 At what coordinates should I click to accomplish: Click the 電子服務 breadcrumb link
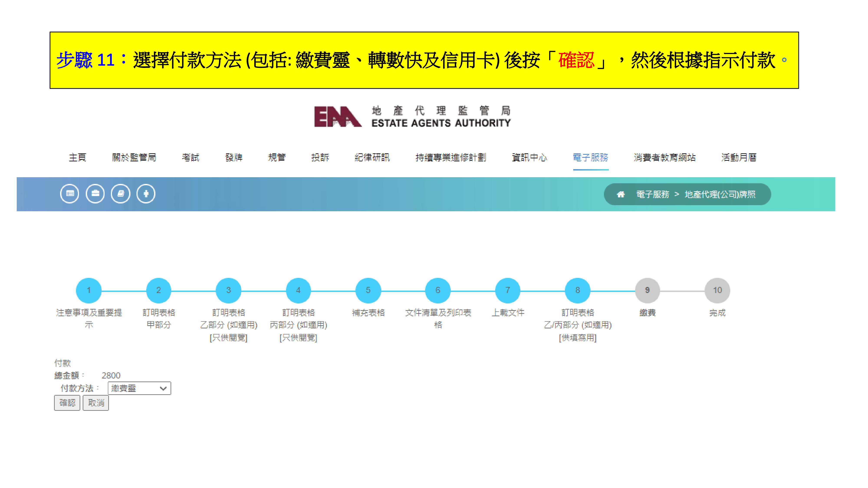point(652,194)
